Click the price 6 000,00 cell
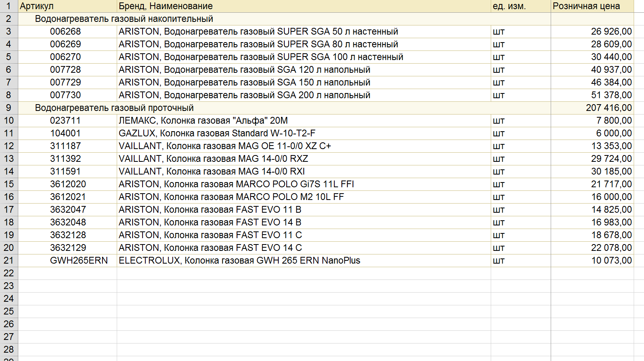Screen dimensions: 644x361 [x=592, y=133]
